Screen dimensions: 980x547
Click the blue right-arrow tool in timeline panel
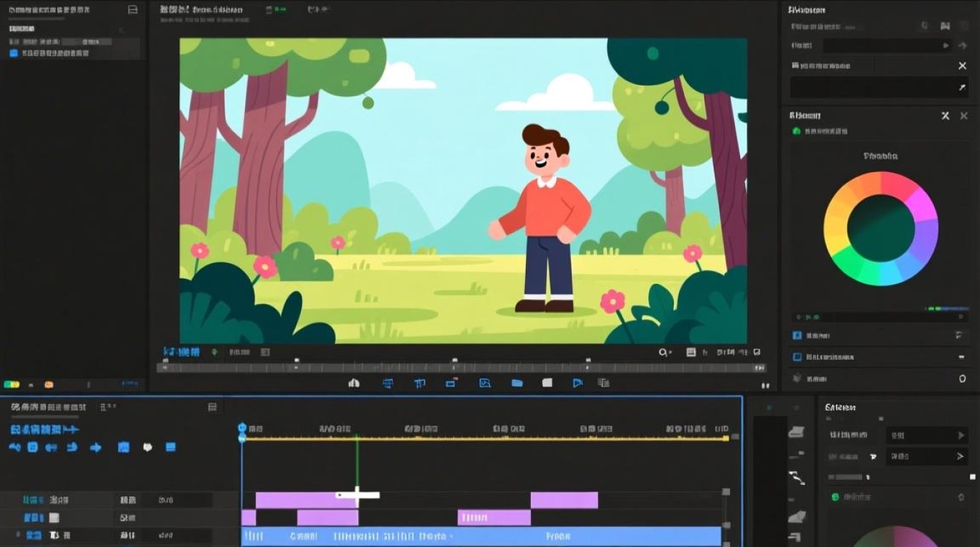[x=96, y=447]
